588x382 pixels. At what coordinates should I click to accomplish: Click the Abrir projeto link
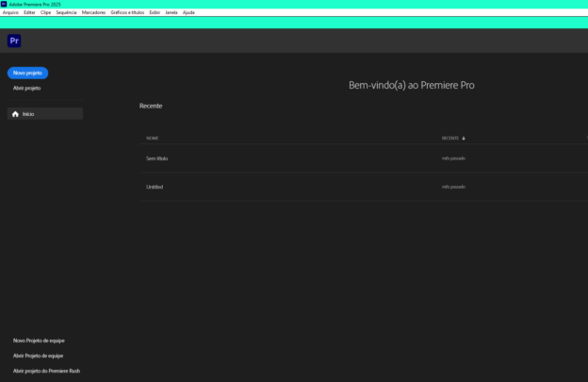click(x=26, y=88)
